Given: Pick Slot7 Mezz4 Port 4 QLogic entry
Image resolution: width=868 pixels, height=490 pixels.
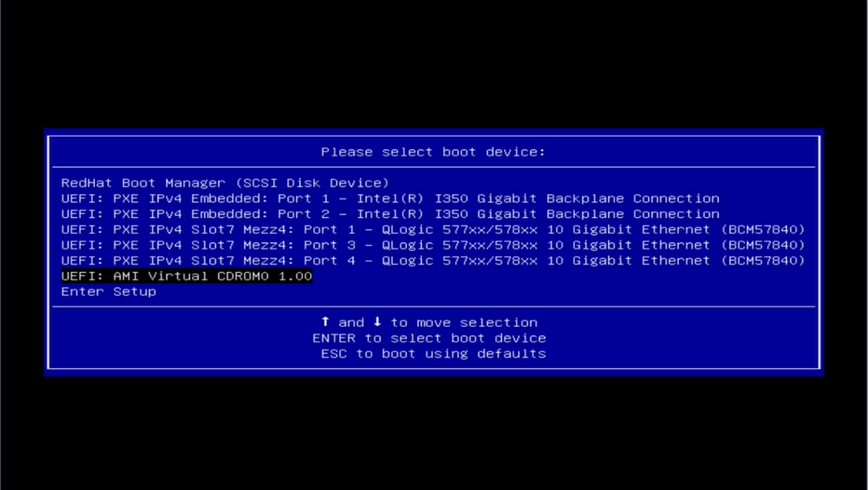Looking at the screenshot, I should 433,261.
